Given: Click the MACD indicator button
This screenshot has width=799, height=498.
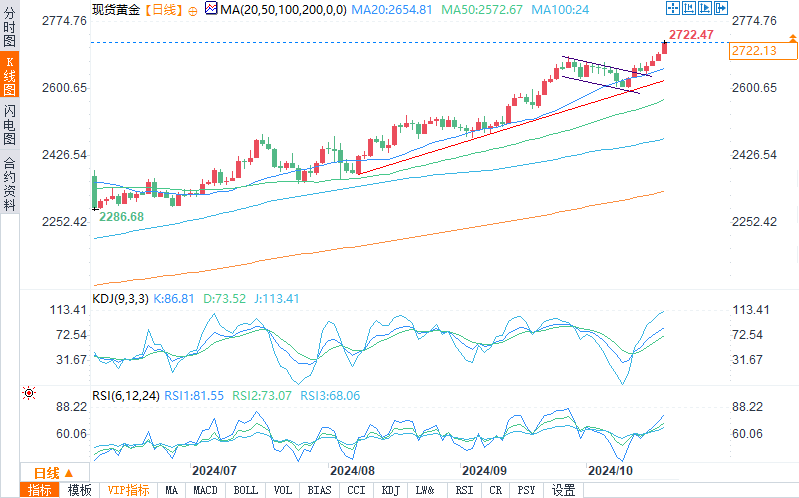Looking at the screenshot, I should [x=205, y=490].
